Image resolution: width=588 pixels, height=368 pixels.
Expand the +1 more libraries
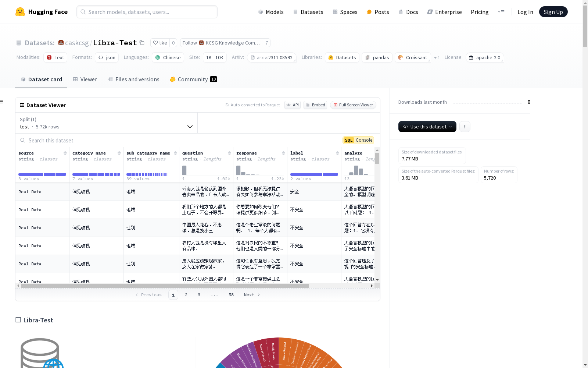click(x=437, y=58)
